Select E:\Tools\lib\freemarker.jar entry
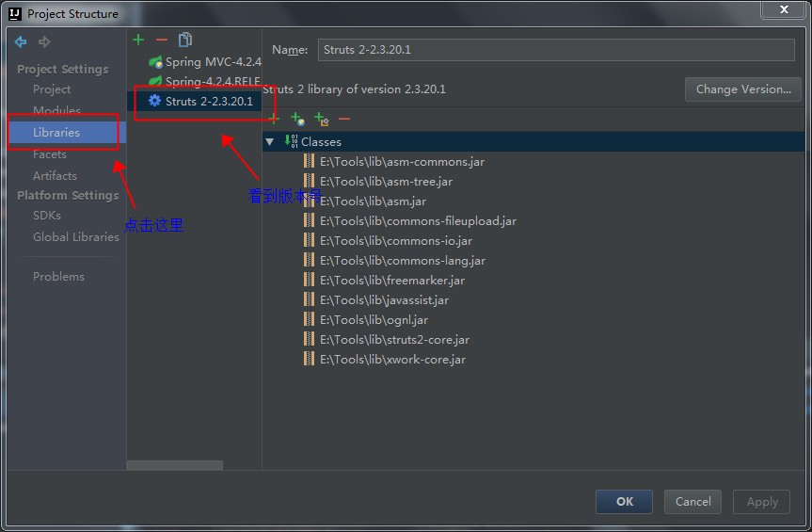The image size is (812, 532). point(392,280)
